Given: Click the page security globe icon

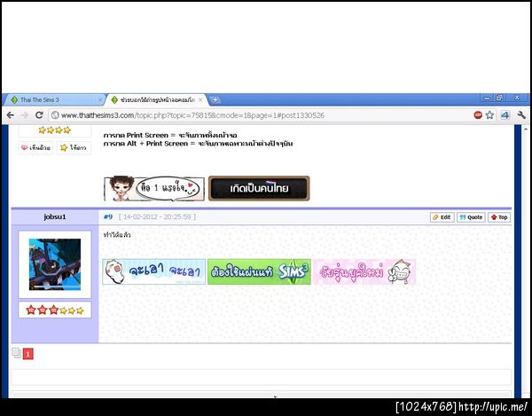Looking at the screenshot, I should 55,115.
